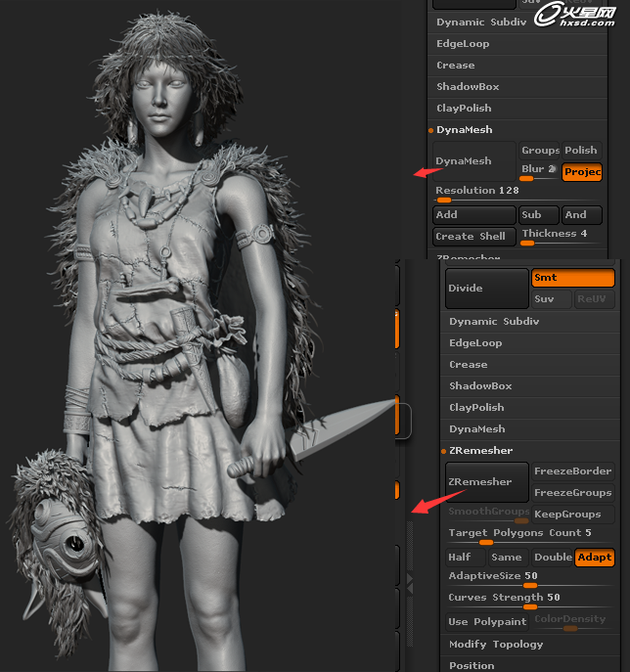This screenshot has height=672, width=630.
Task: Toggle off the orange Smt option
Action: [x=573, y=278]
